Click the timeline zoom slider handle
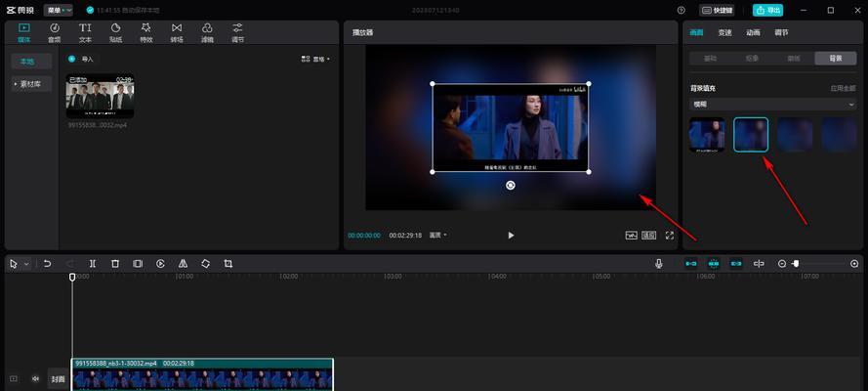Image resolution: width=868 pixels, height=391 pixels. (x=796, y=264)
